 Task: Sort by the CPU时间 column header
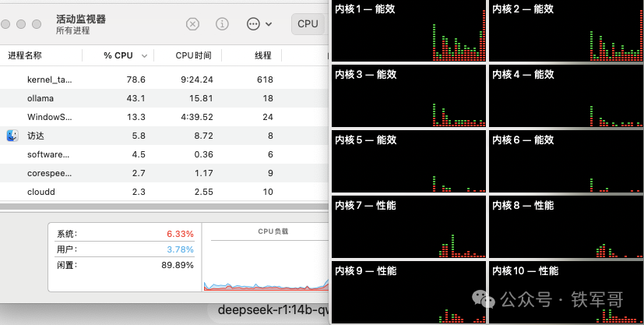[193, 55]
